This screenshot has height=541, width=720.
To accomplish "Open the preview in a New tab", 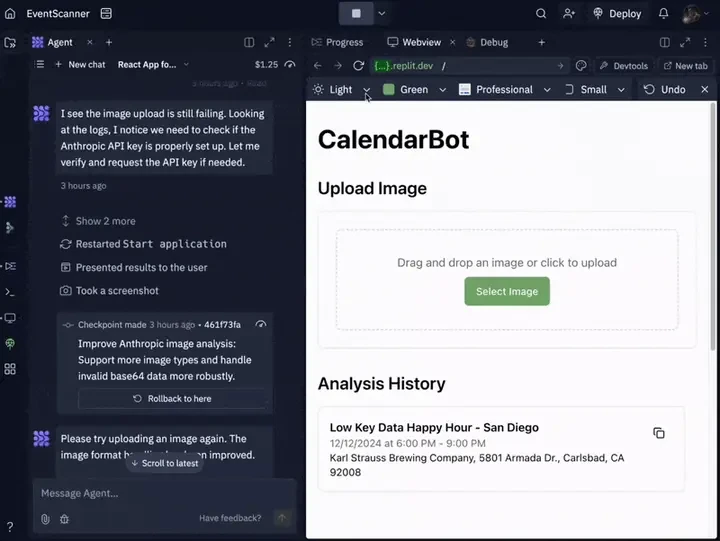I will (x=686, y=66).
